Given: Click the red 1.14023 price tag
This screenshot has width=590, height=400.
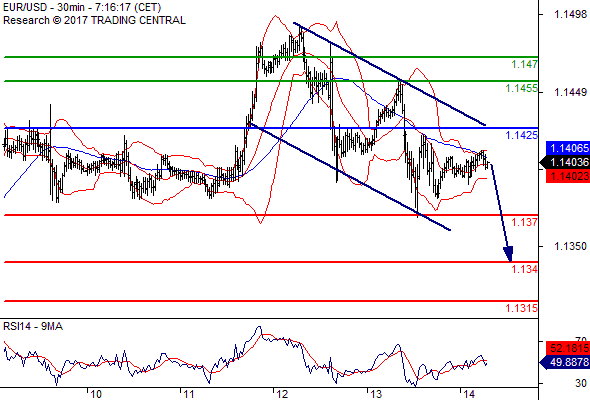Looking at the screenshot, I should click(x=568, y=176).
